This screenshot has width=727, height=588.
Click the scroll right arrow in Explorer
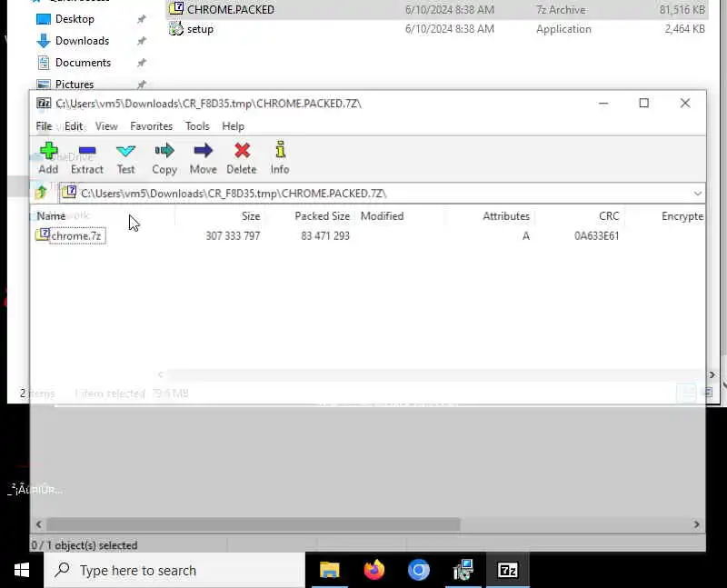(712, 374)
